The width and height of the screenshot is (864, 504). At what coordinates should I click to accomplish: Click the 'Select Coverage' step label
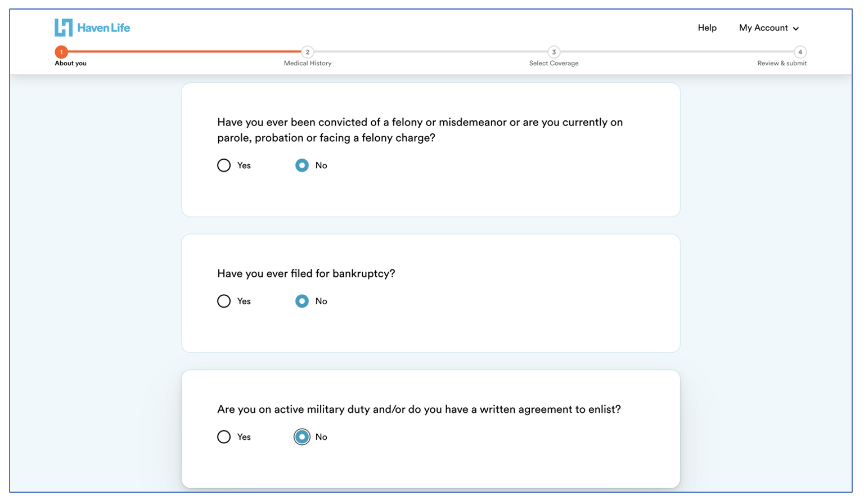click(x=553, y=63)
